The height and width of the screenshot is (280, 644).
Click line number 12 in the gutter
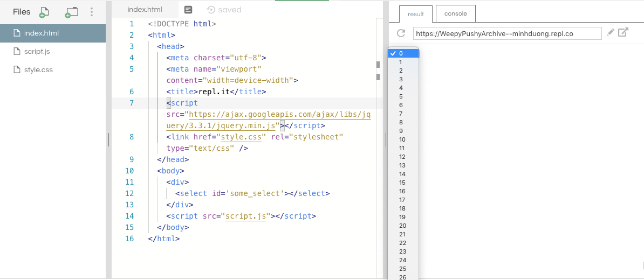(129, 193)
